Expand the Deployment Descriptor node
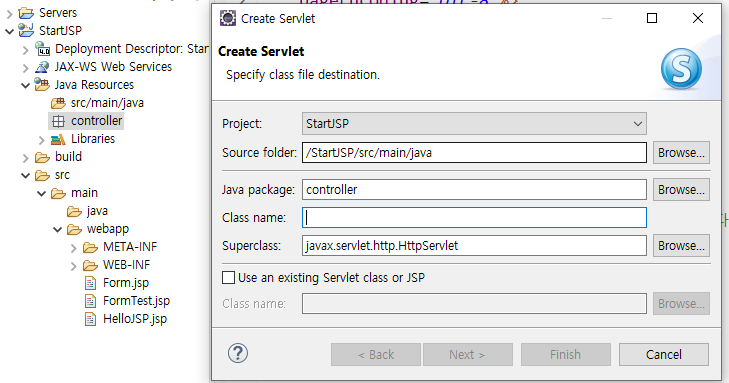 point(26,50)
